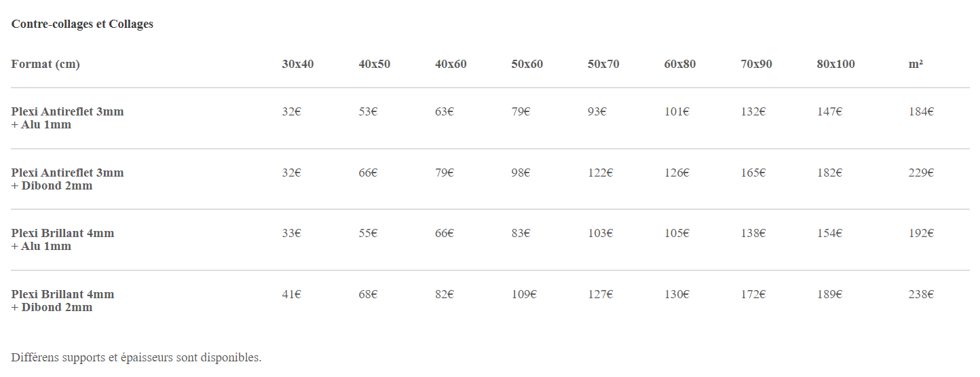
Task: Click the 192€ price cell
Action: [921, 233]
